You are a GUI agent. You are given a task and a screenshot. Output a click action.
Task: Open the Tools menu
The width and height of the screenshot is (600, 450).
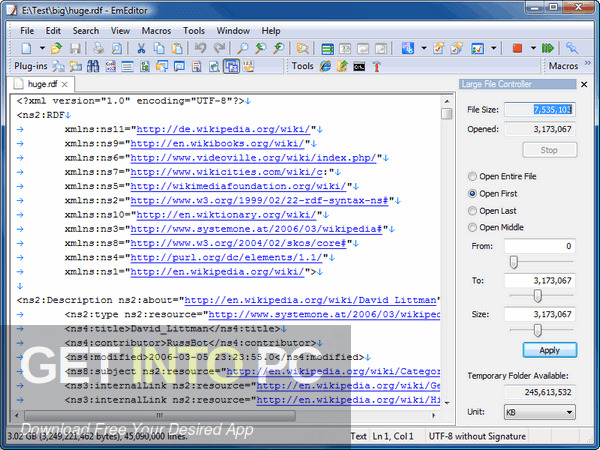(x=194, y=31)
